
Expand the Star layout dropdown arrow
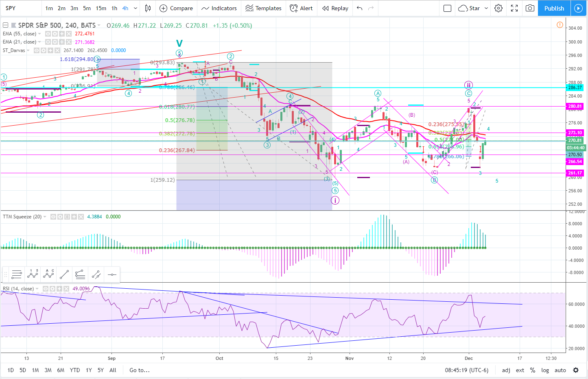[486, 8]
